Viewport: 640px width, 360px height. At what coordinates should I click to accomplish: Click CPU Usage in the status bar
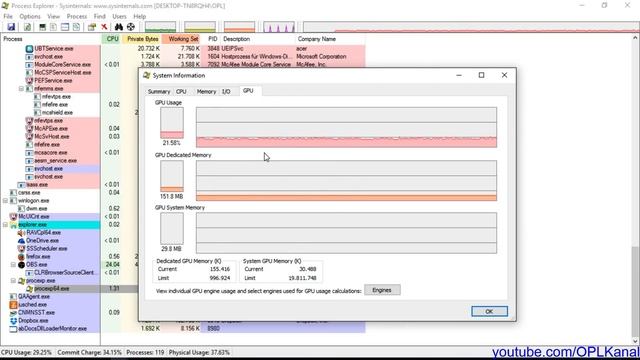(26, 352)
